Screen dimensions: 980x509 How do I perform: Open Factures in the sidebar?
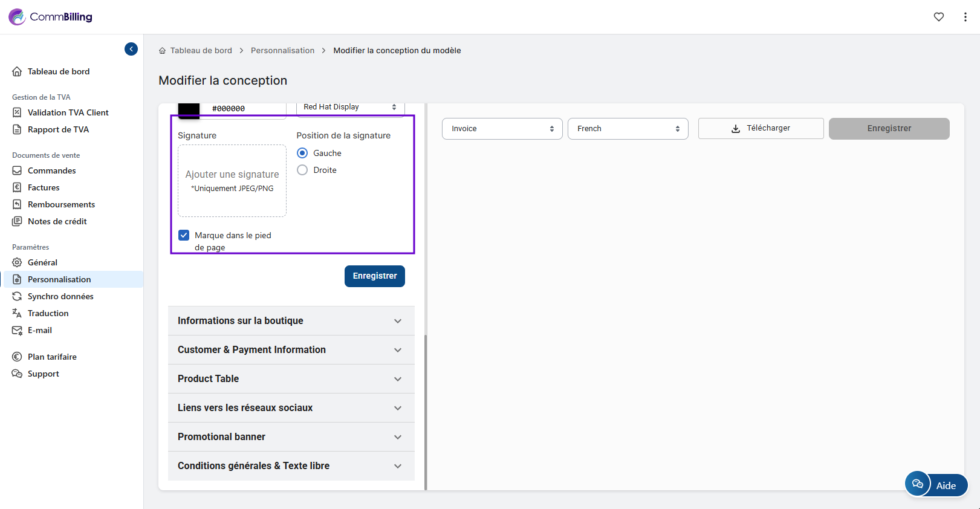tap(44, 187)
